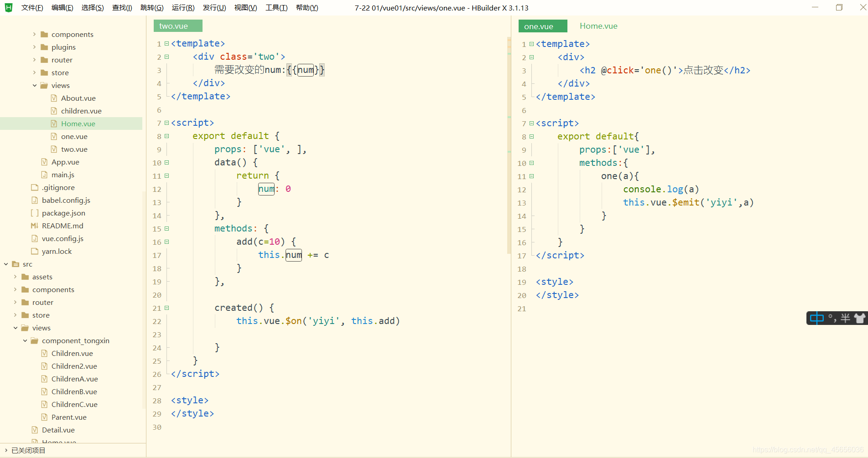
Task: Fold the data() block in two.vue
Action: point(167,163)
